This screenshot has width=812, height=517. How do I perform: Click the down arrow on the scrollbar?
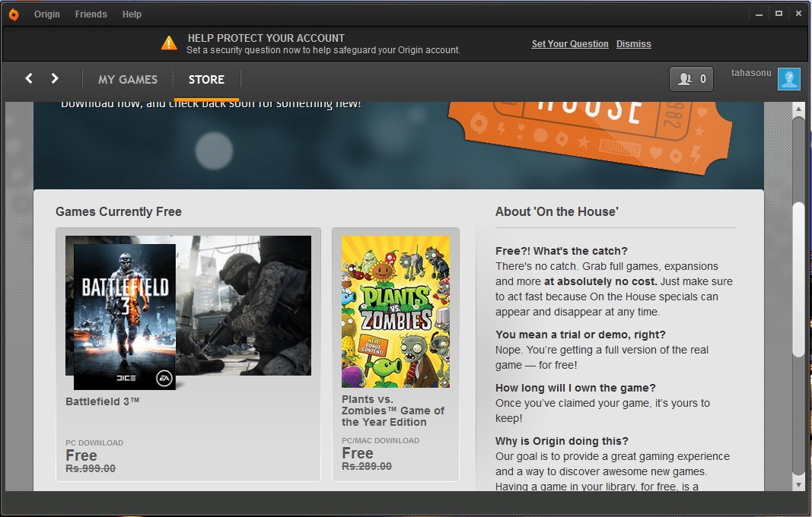[799, 484]
